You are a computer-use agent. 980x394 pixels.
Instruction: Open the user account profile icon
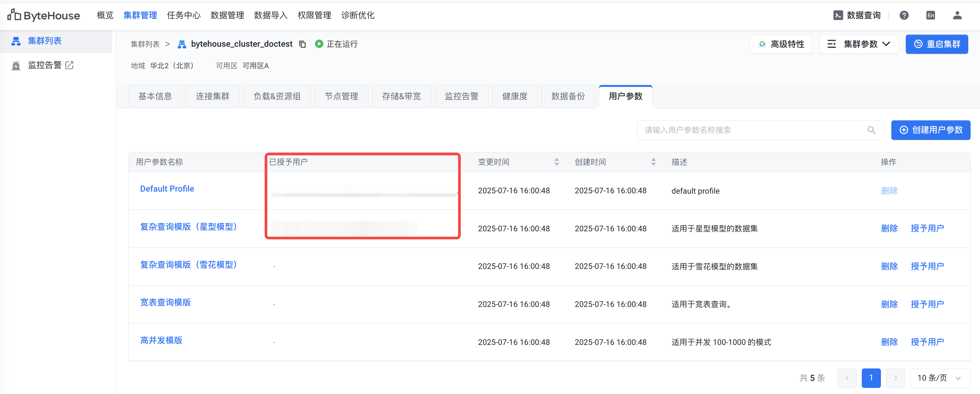[x=957, y=15]
